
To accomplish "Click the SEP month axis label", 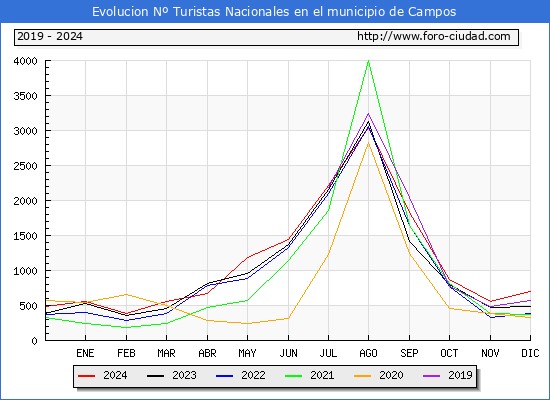I will pos(409,353).
